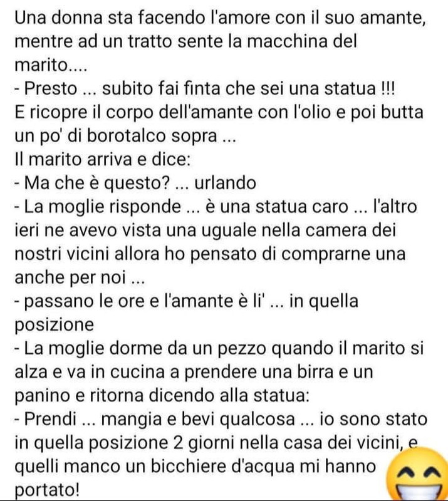
Task: Click the first line starting "Una donna"
Action: [x=220, y=18]
